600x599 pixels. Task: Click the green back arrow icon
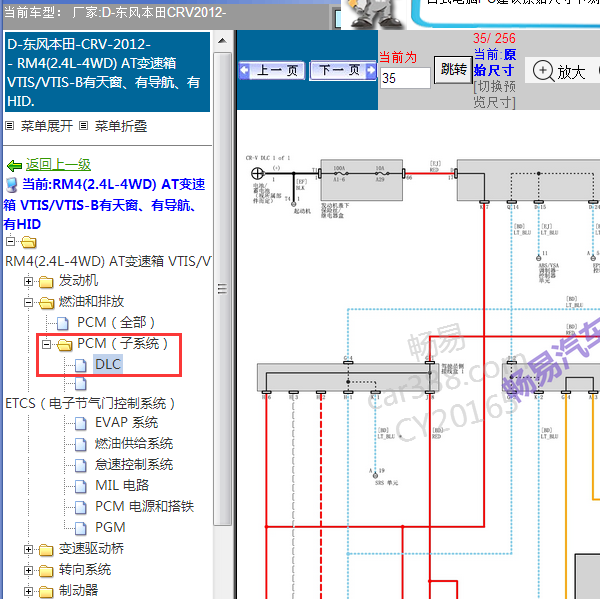pyautogui.click(x=15, y=166)
